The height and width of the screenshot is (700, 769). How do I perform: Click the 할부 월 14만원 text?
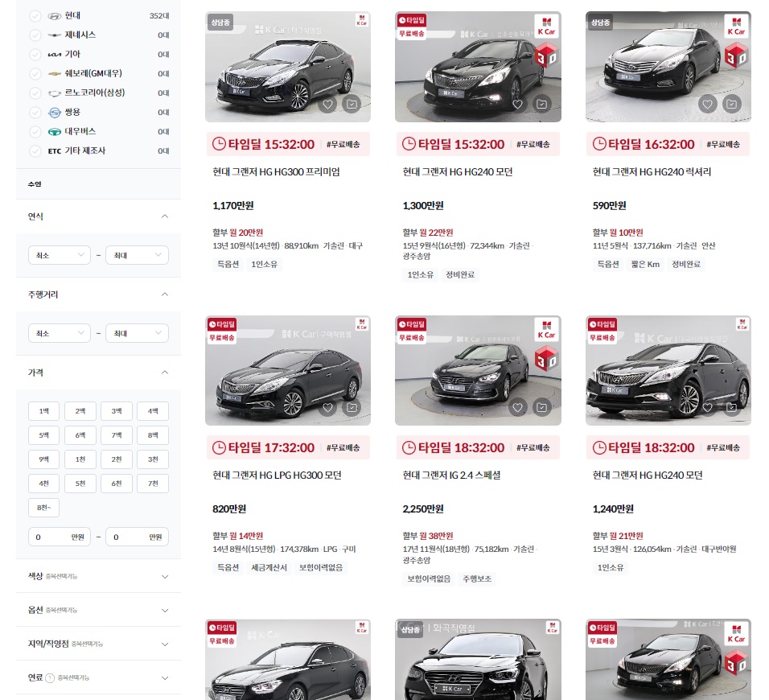click(x=238, y=536)
